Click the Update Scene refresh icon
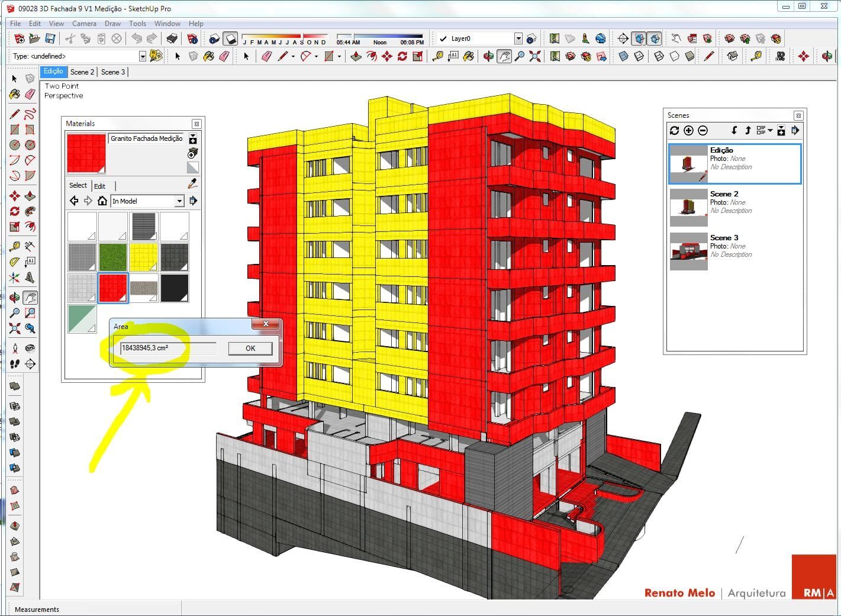The image size is (841, 616). point(674,131)
